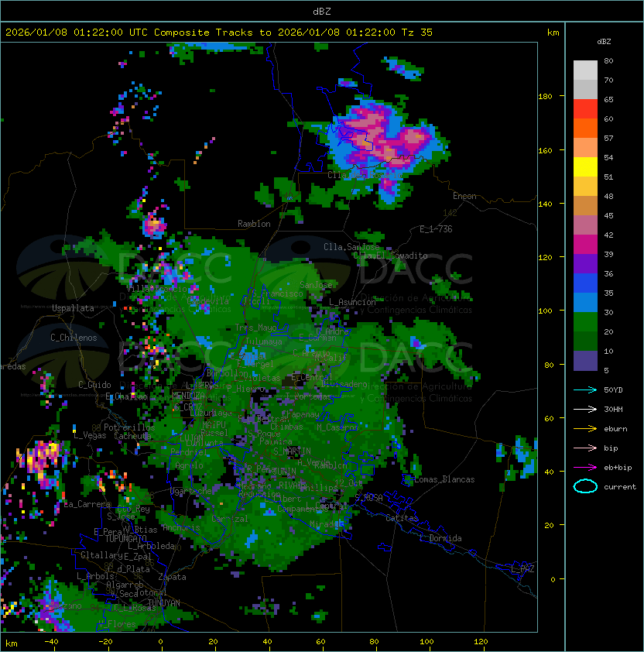Click the 'L_PAZ' map label
Viewport: 644px width, 652px height.
point(522,569)
